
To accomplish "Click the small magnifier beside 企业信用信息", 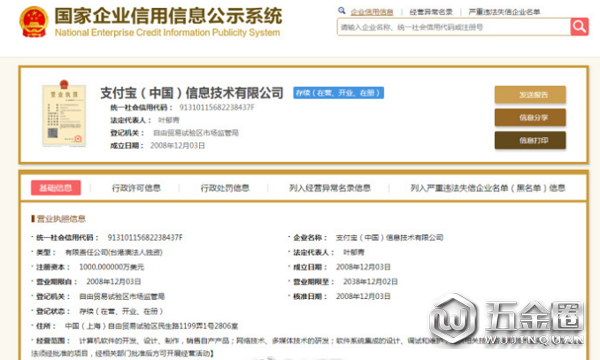I will 342,11.
